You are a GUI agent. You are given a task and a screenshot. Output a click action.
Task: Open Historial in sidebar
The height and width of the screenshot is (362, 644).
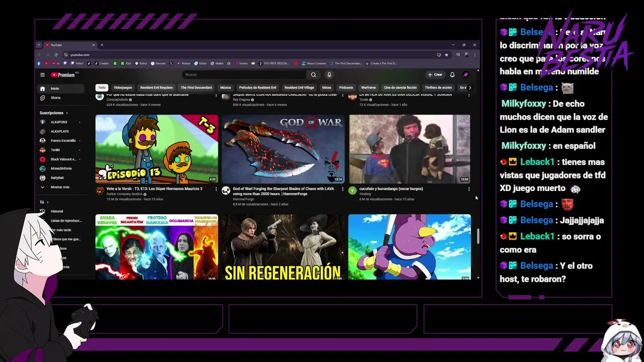(x=61, y=211)
